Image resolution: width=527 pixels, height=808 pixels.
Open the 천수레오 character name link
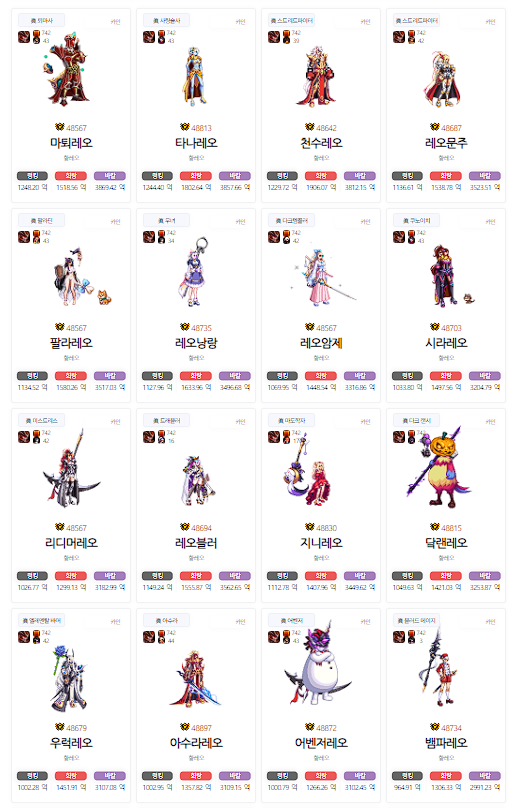click(321, 143)
